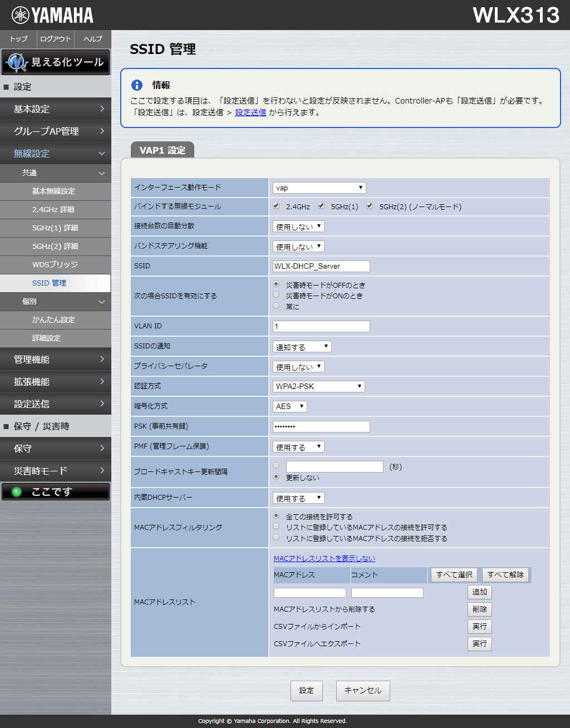Viewport: 570px width, 728px height.
Task: Open the 見える化ツール panel
Action: pyautogui.click(x=56, y=62)
